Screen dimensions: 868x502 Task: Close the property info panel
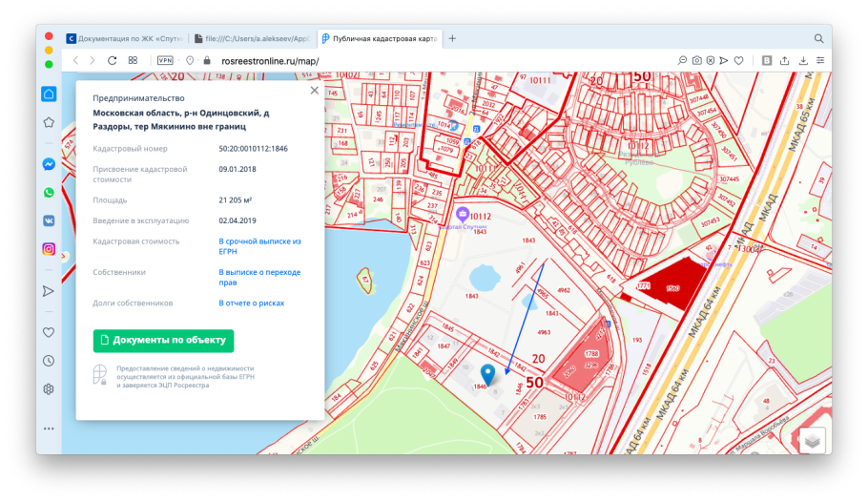314,91
